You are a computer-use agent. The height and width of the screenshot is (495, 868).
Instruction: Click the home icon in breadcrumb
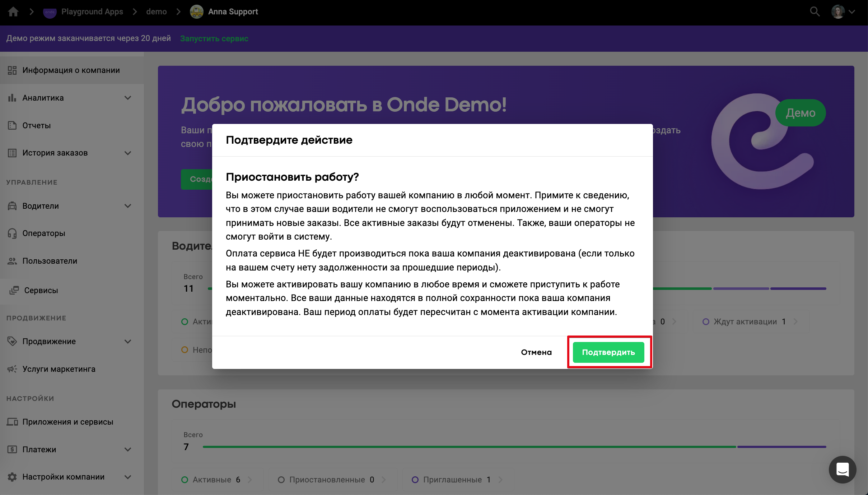(13, 12)
